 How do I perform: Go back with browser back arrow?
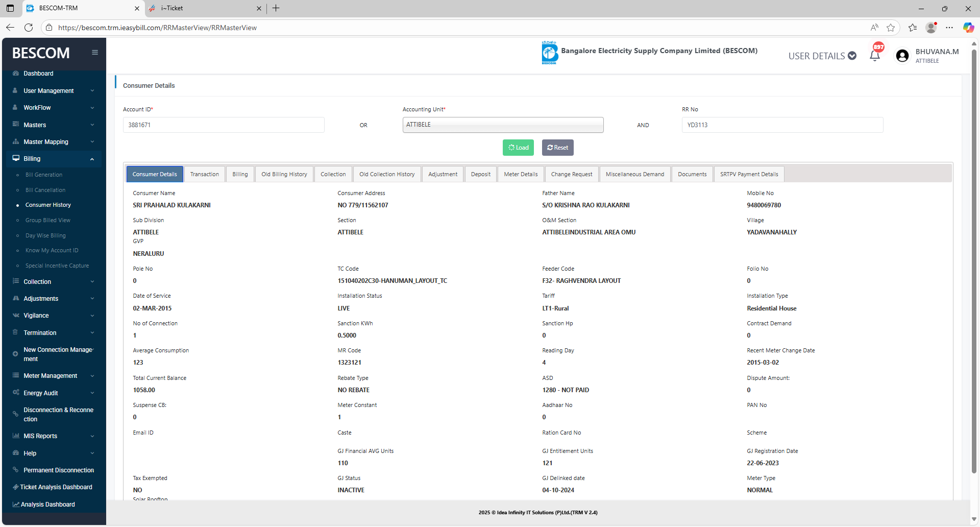10,28
